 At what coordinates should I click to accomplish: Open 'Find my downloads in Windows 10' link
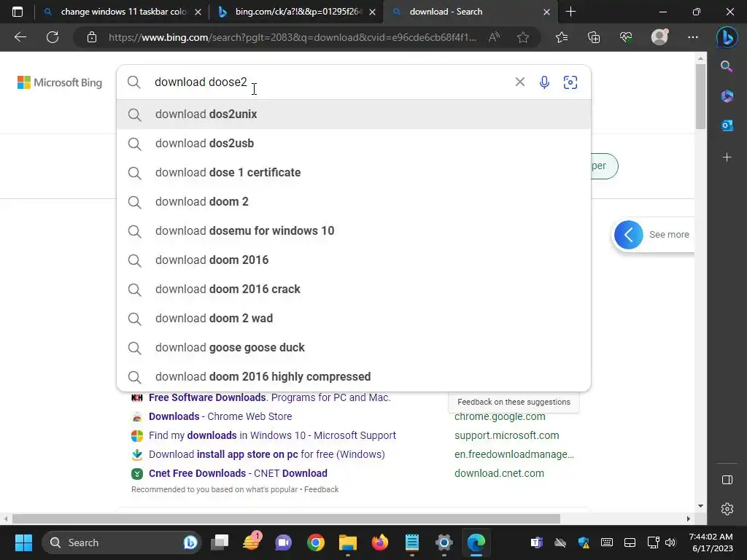(272, 435)
